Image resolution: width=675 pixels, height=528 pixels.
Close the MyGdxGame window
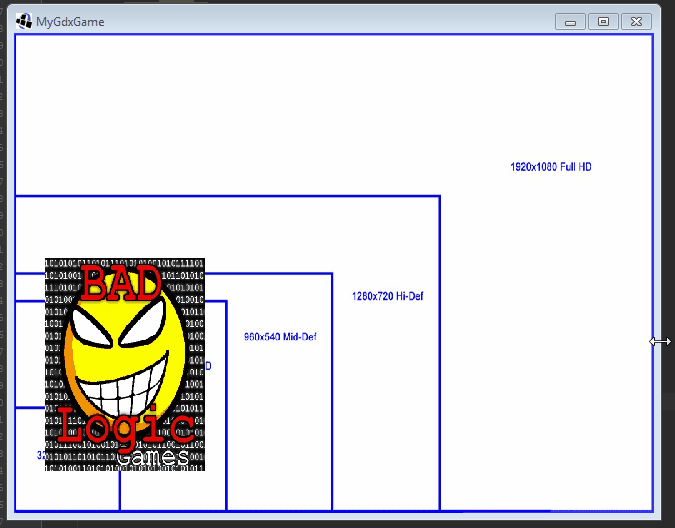tap(636, 22)
